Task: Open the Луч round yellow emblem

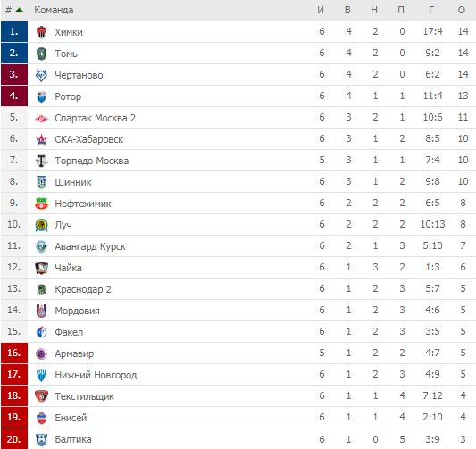Action: tap(41, 225)
